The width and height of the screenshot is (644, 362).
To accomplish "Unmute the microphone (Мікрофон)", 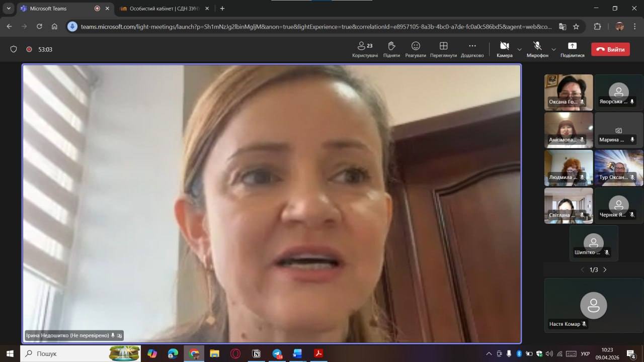I will 537,49.
